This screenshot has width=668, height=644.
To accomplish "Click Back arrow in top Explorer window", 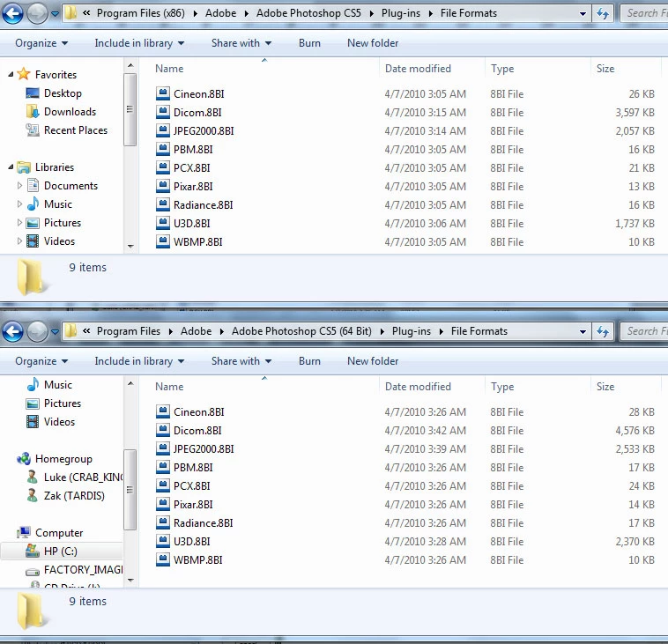I will pyautogui.click(x=13, y=13).
